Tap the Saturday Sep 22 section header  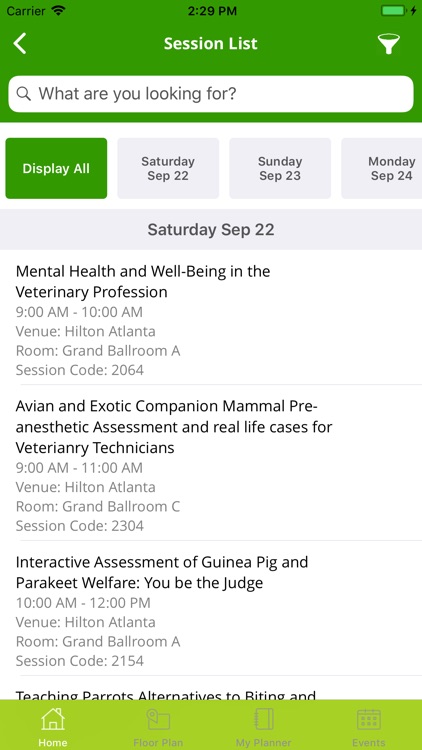click(x=211, y=230)
